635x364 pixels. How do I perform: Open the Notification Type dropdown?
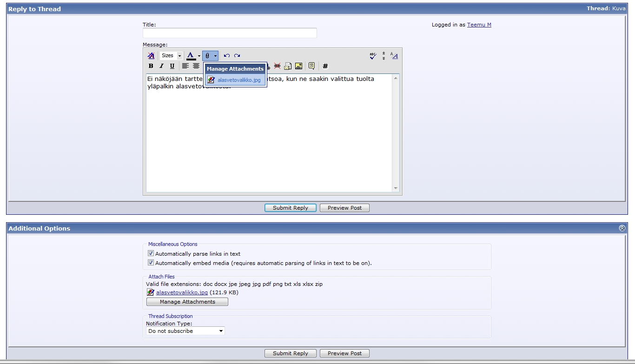click(x=185, y=331)
